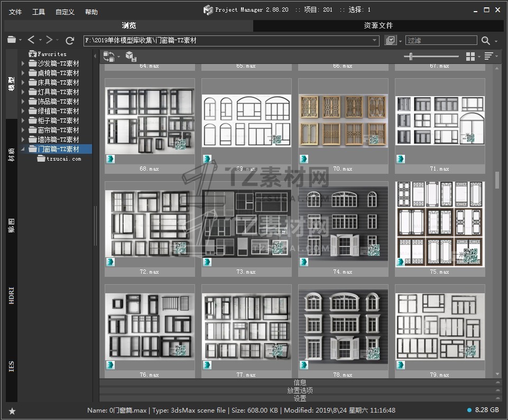Viewport: 508px width, 420px height.
Task: Open the path address dropdown
Action: pyautogui.click(x=375, y=41)
